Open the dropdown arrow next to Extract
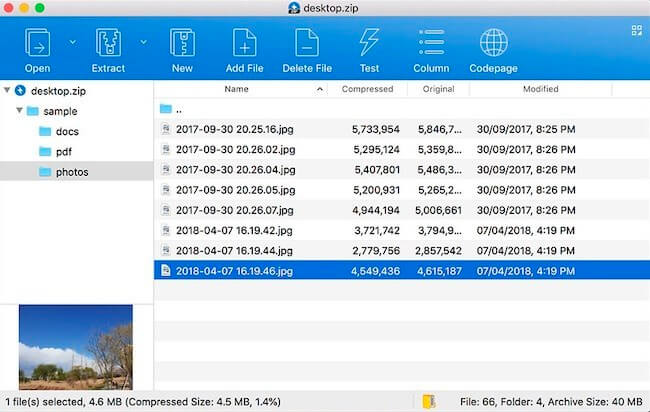 coord(143,42)
